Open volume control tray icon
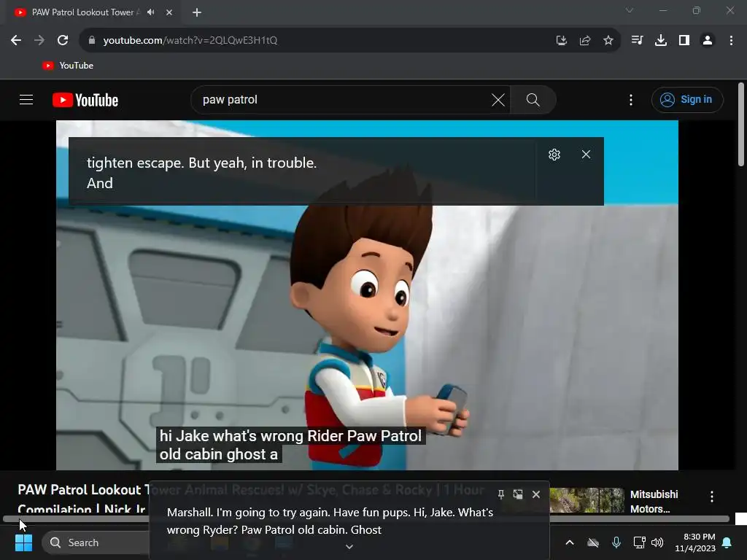The width and height of the screenshot is (747, 560). [x=657, y=542]
